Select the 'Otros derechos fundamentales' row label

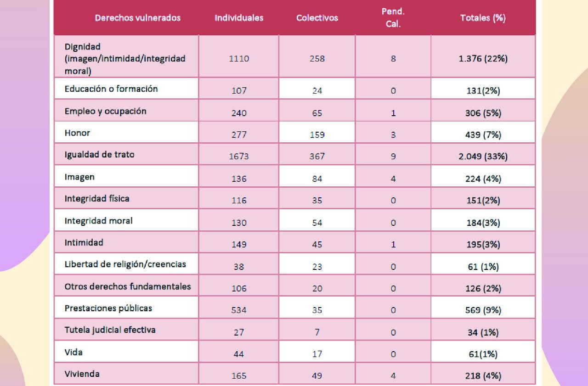(128, 286)
